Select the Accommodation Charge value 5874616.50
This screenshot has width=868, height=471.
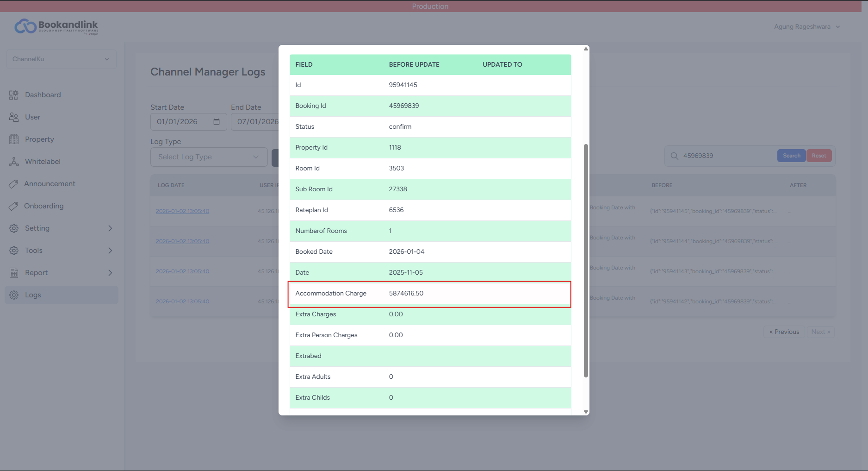click(406, 294)
